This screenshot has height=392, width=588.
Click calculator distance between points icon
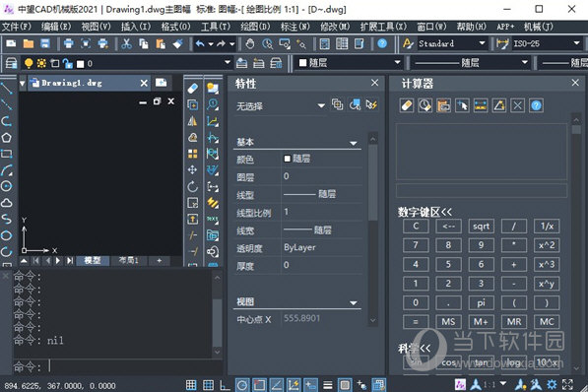(481, 105)
